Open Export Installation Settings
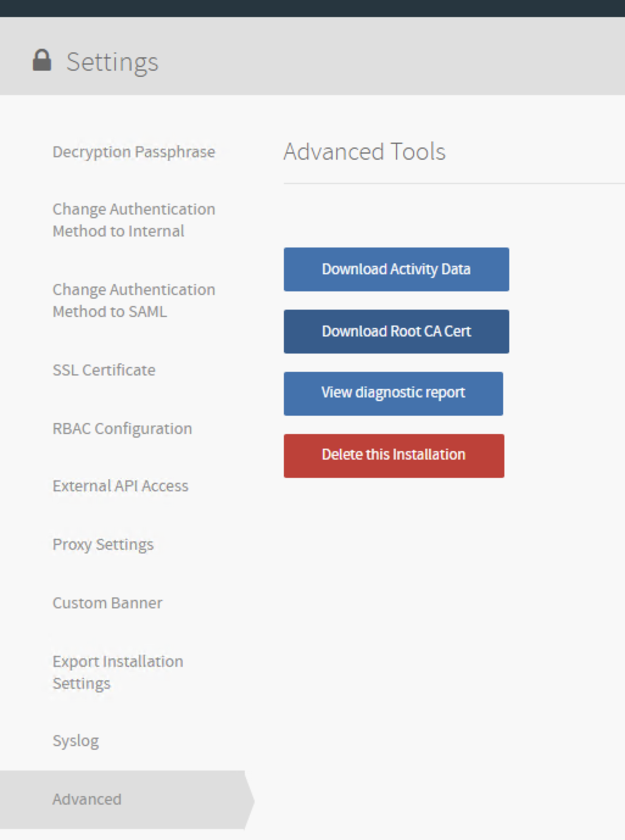Viewport: 625px width, 840px height. click(118, 672)
